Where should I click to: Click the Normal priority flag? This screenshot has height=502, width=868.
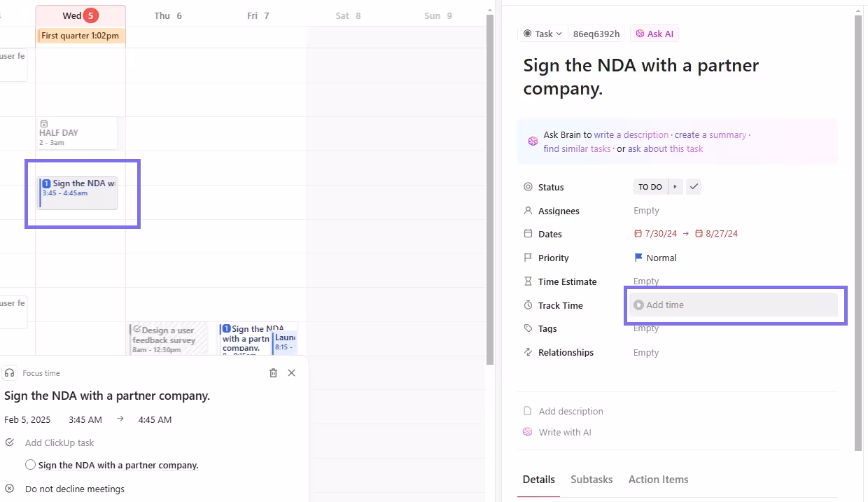[638, 258]
